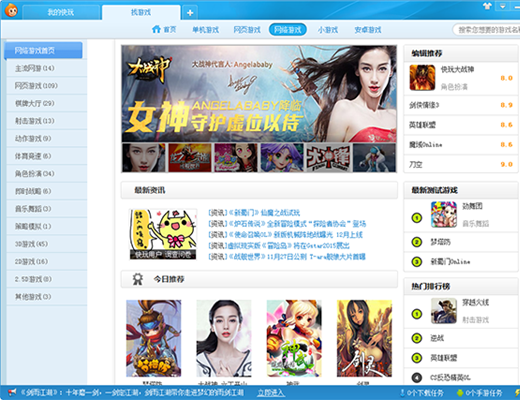Open 梦塔防 in 最新测试游戏 list

(x=461, y=242)
